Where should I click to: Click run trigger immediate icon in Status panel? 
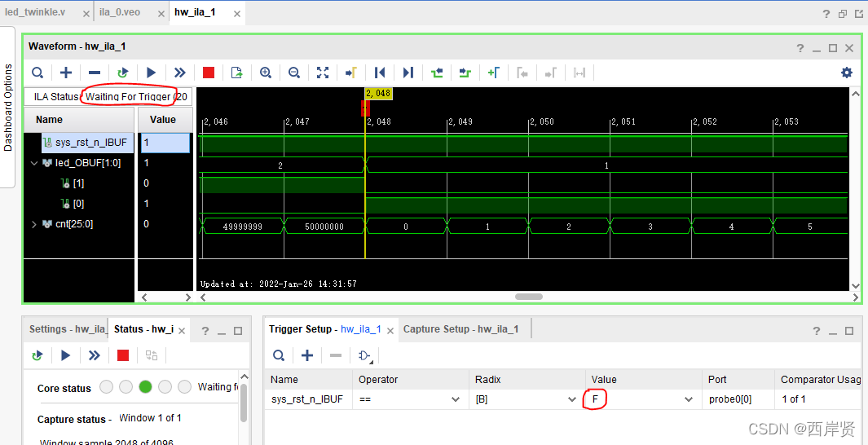95,355
